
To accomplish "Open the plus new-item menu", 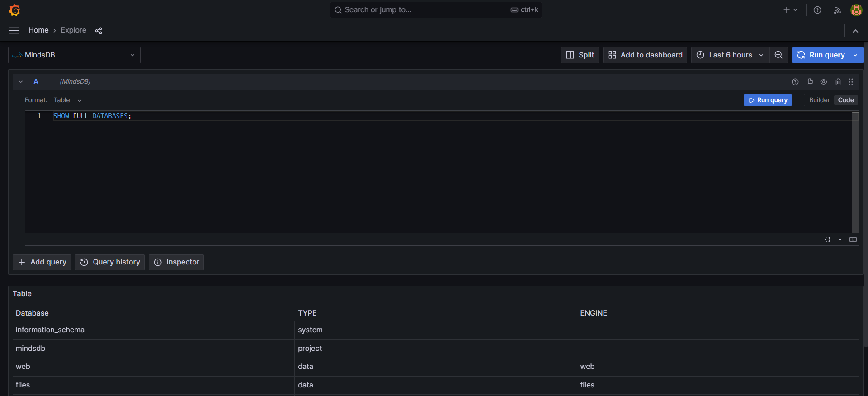I will 790,10.
